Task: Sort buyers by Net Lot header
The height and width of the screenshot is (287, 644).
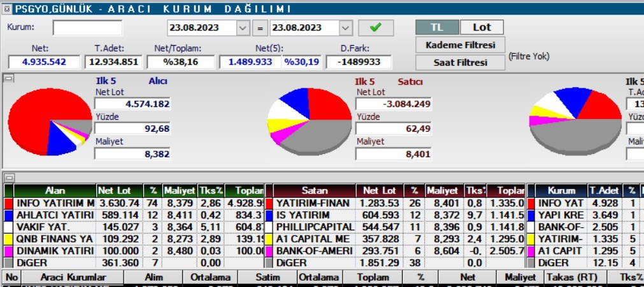Action: coord(120,191)
